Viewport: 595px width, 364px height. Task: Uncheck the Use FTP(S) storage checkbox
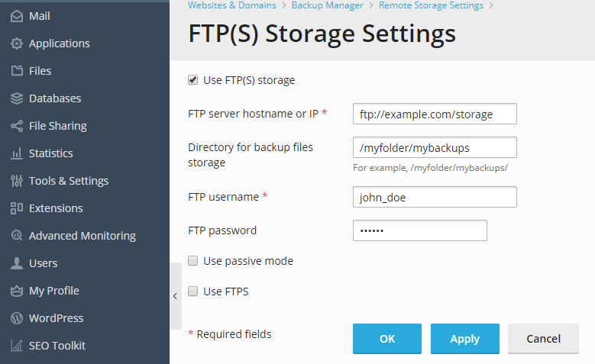coord(193,79)
